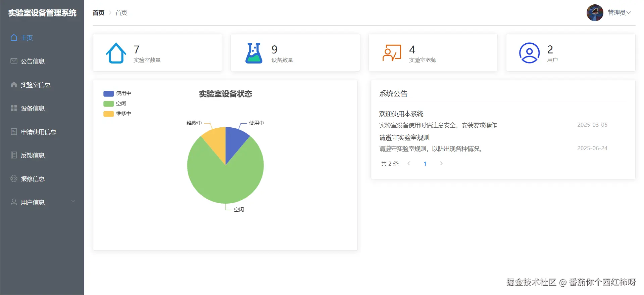The width and height of the screenshot is (644, 295).
Task: Open the 请遵守实验室规则 announcement
Action: tap(404, 137)
